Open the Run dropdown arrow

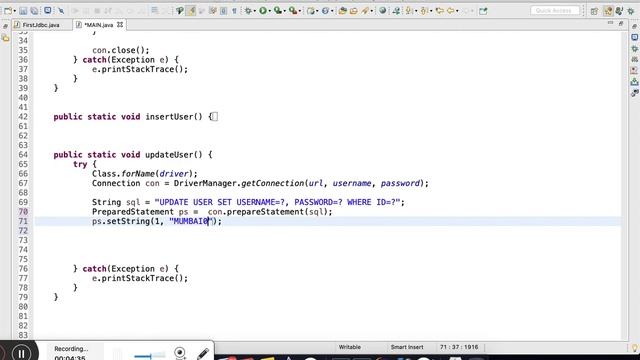click(x=269, y=11)
